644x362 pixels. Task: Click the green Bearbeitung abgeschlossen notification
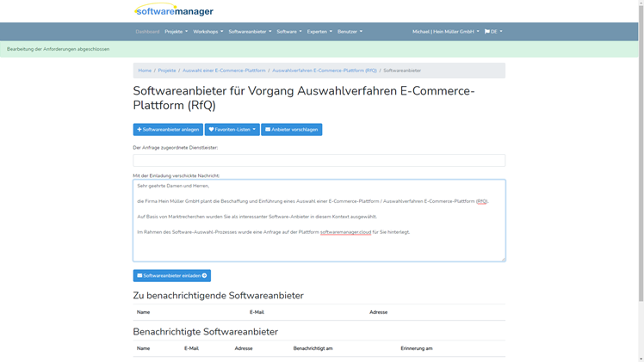319,49
